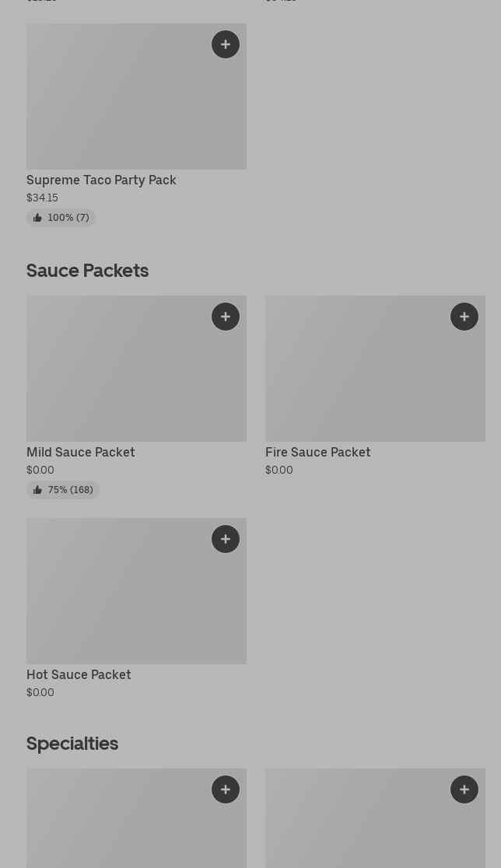
Task: Click the Specialties section heading
Action: 72,743
